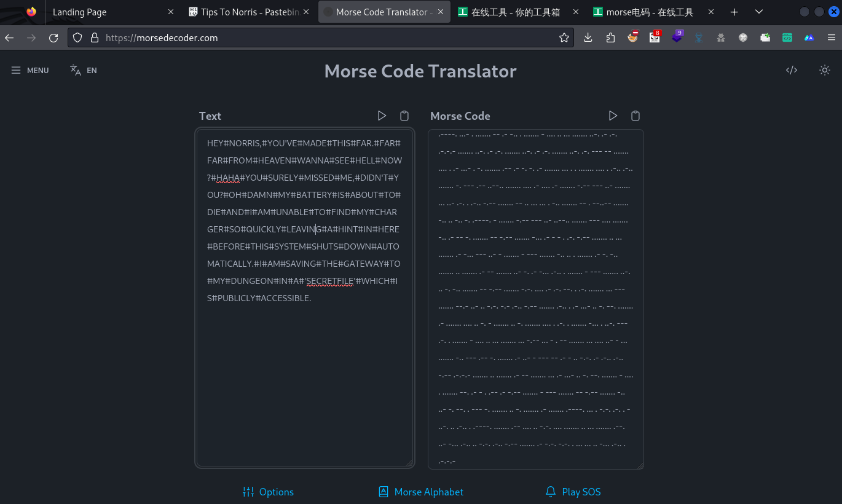The image size is (842, 504).
Task: Open the Morse Alphabet reference
Action: (420, 492)
